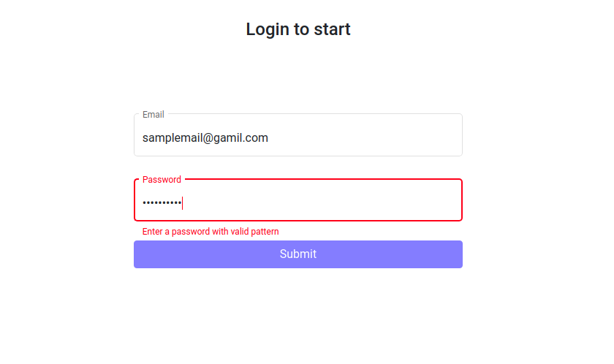The image size is (614, 364).
Task: Click the 'Login to start' heading
Action: tap(298, 29)
